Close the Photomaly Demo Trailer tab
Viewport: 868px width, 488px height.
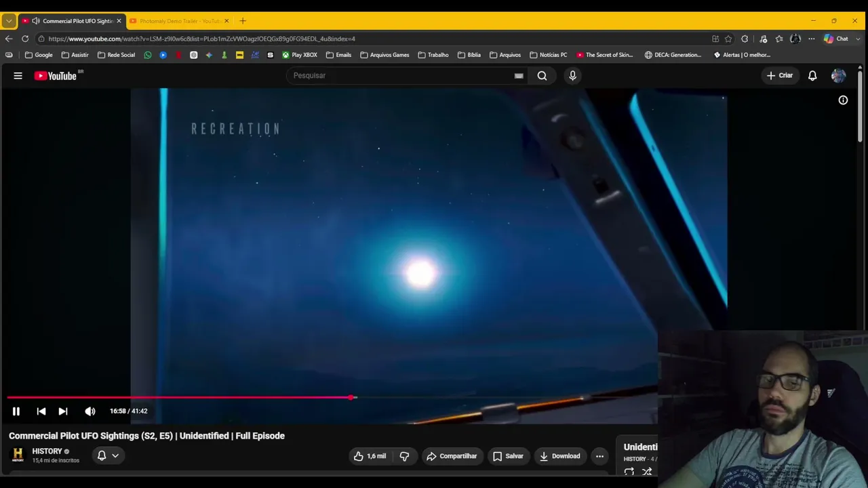(226, 21)
